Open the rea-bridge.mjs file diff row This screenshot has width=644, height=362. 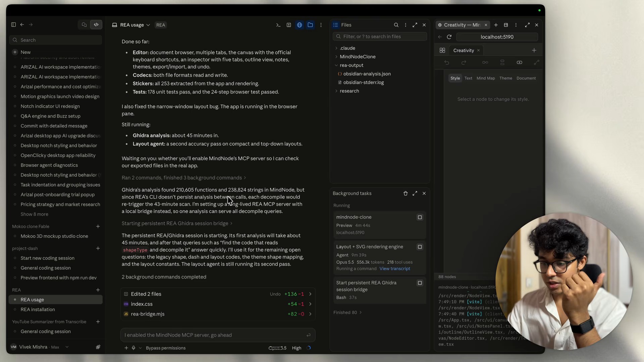(x=218, y=314)
